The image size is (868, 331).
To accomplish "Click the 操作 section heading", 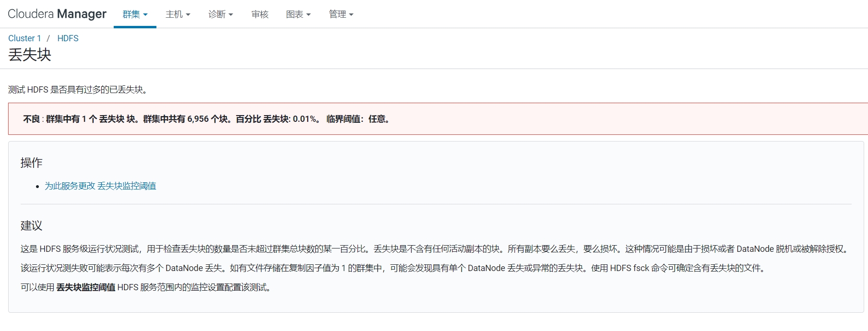I will pyautogui.click(x=31, y=163).
